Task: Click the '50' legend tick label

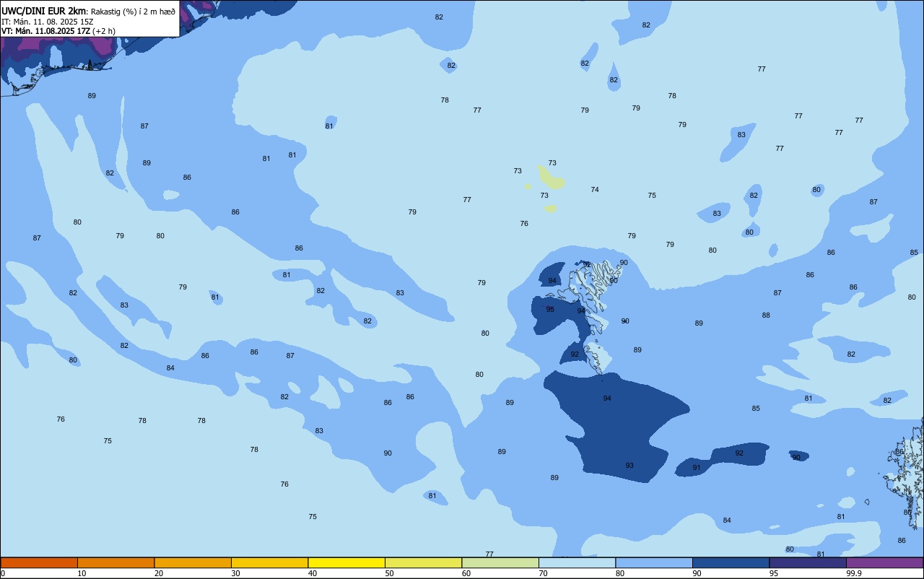Action: 389,573
